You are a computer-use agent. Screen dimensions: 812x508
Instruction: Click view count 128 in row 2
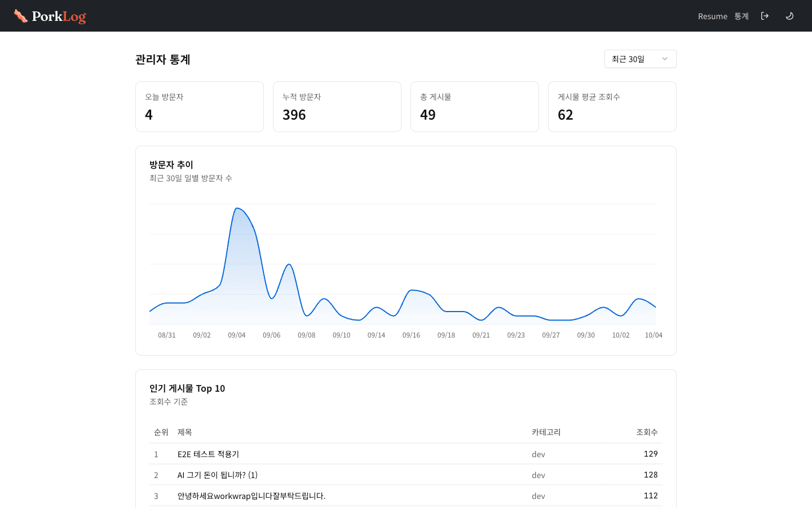(x=651, y=475)
